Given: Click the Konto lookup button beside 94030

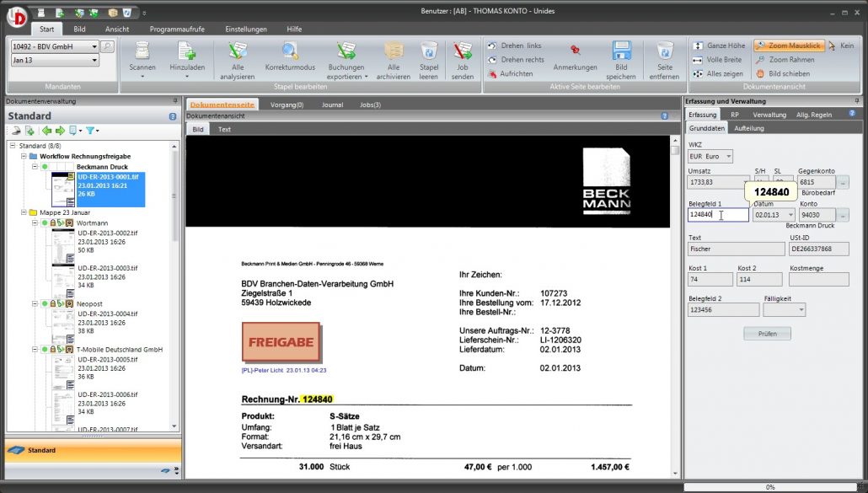Looking at the screenshot, I should [843, 215].
